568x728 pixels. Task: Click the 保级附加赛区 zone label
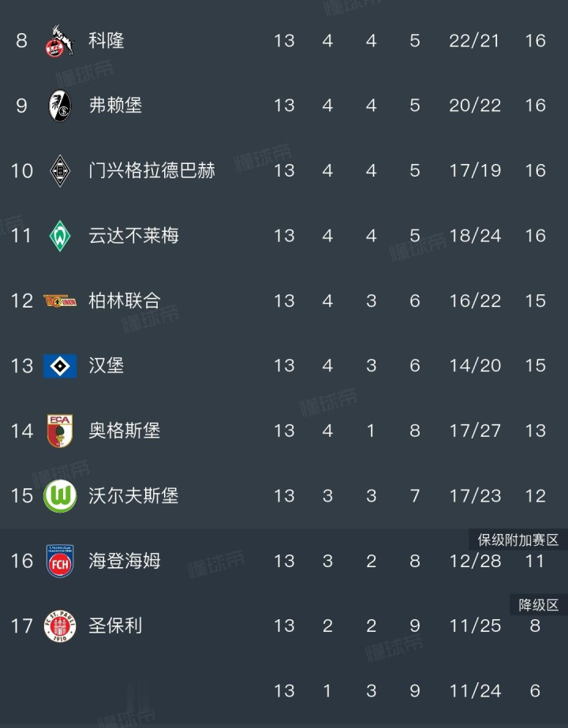(518, 540)
